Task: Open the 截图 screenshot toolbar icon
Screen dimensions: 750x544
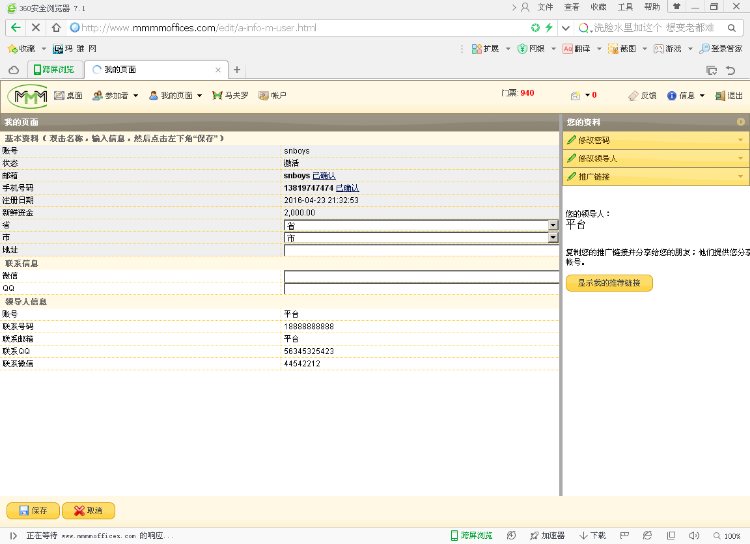Action: [622, 48]
